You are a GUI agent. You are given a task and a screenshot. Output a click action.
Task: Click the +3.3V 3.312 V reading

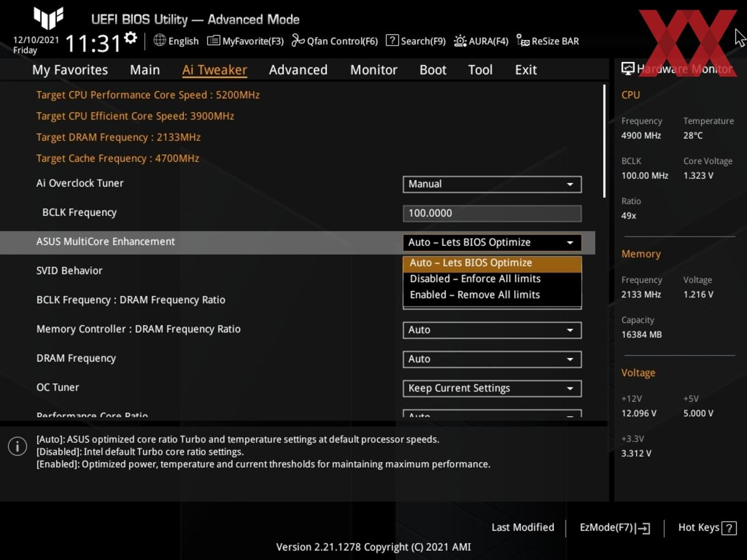coord(636,453)
